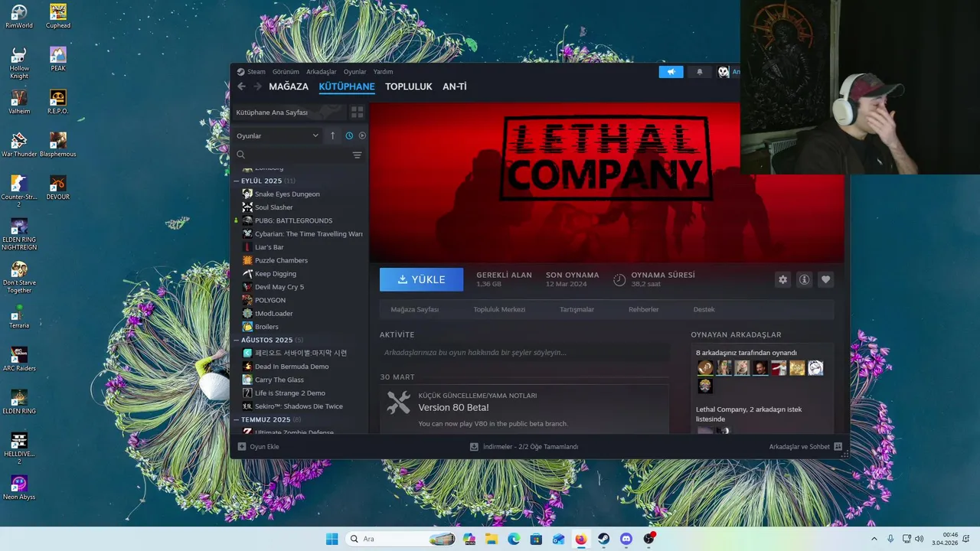This screenshot has width=980, height=551.
Task: Open the Görünüm menu
Action: pyautogui.click(x=286, y=72)
